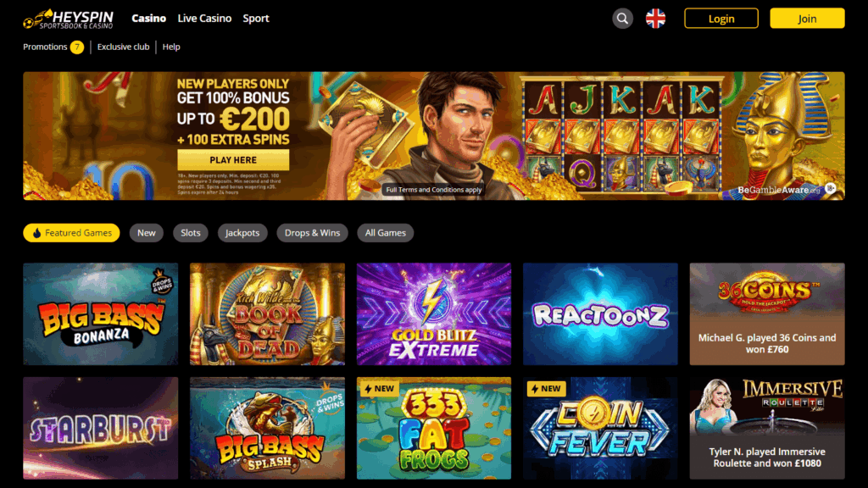Click the Login button
This screenshot has height=488, width=868.
pos(721,19)
